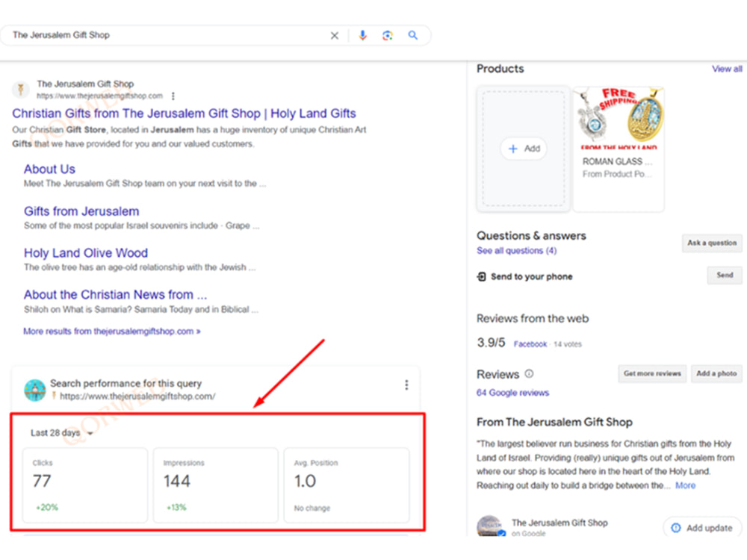Open the About Us sitelink

(49, 169)
